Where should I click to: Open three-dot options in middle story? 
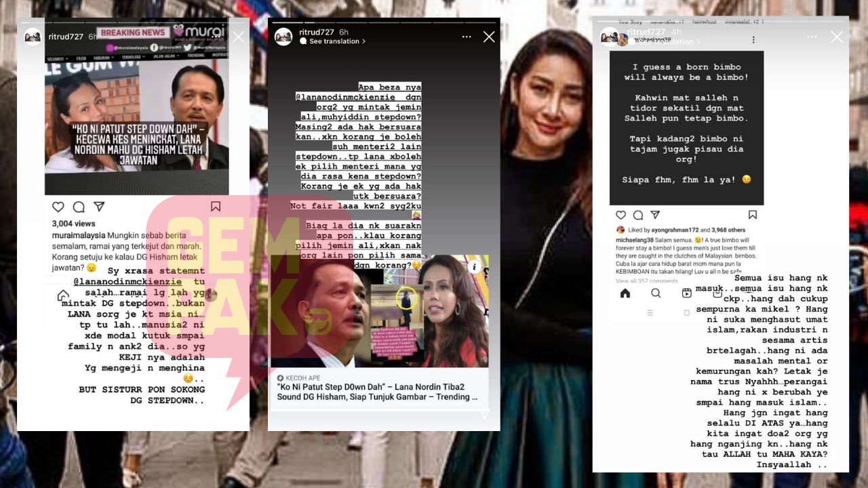click(x=467, y=37)
